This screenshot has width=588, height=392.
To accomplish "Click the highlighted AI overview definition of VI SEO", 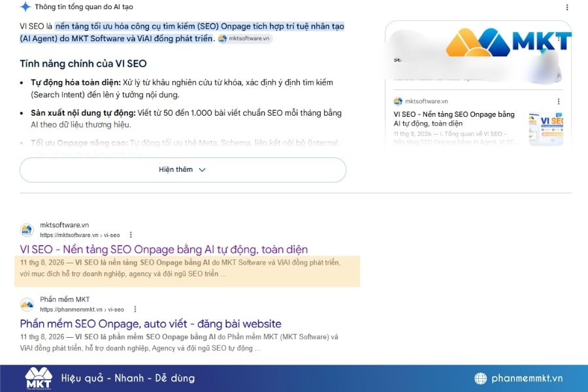I will click(182, 32).
